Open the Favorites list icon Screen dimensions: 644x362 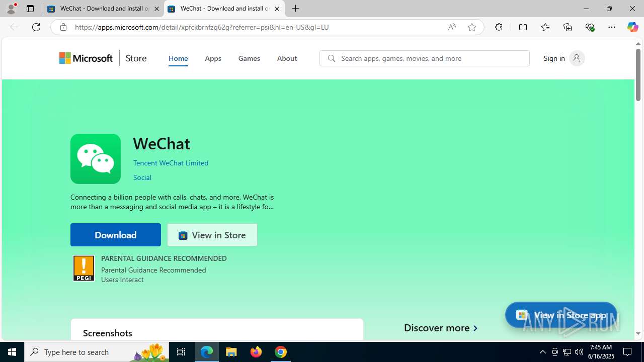[x=545, y=27]
